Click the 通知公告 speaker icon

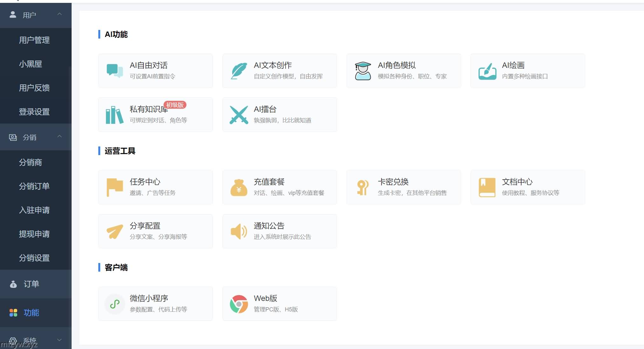point(239,231)
